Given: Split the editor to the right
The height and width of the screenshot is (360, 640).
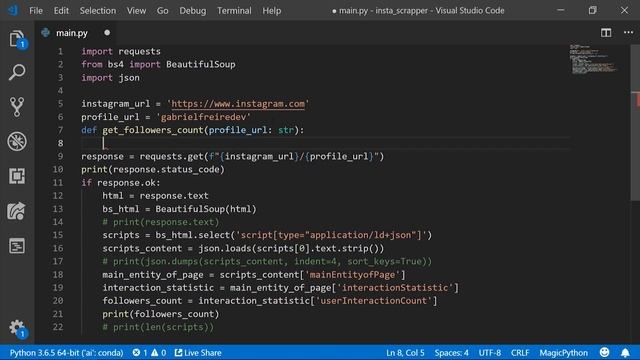Looking at the screenshot, I should click(606, 33).
